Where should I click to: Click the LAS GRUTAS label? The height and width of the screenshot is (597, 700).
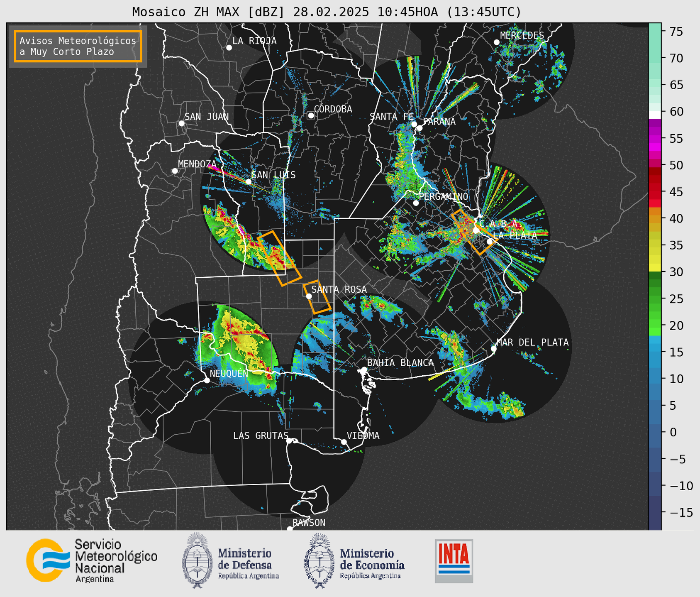pyautogui.click(x=261, y=436)
